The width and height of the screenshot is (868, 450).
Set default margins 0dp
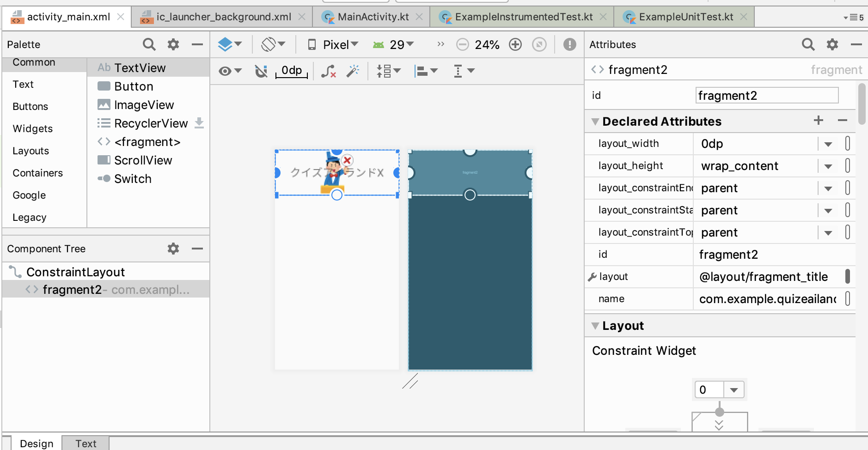pyautogui.click(x=292, y=71)
